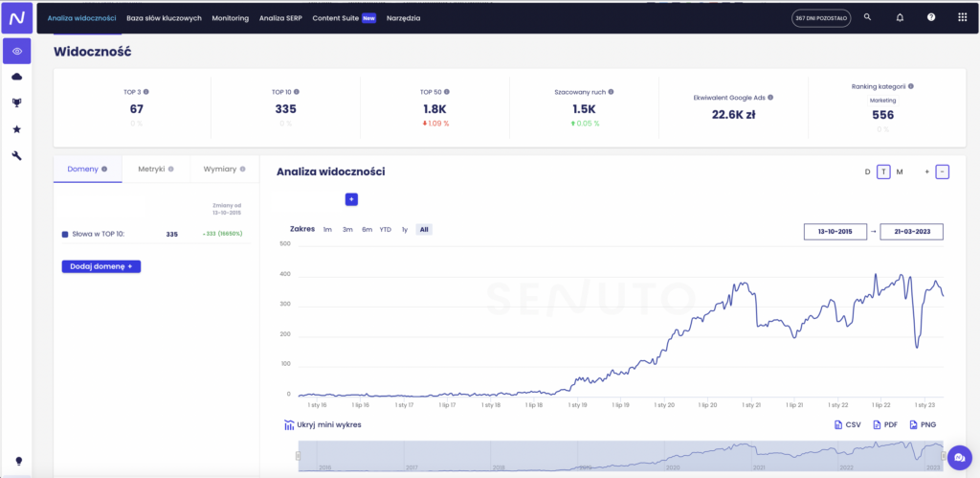Viewport: 980px width, 478px height.
Task: Click right handle of mini chart range
Action: 944,455
